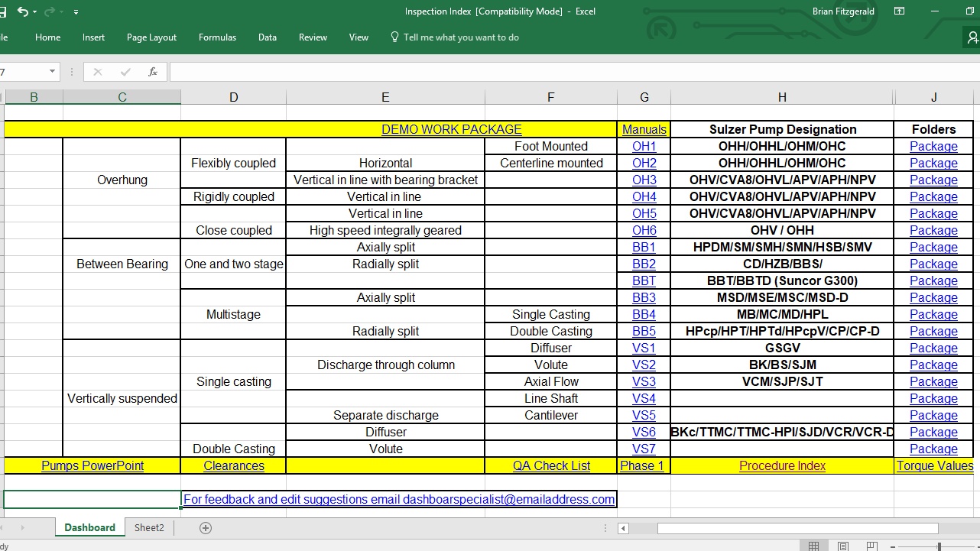The width and height of the screenshot is (980, 551).
Task: Open Ribbon Display Options
Action: coord(900,11)
